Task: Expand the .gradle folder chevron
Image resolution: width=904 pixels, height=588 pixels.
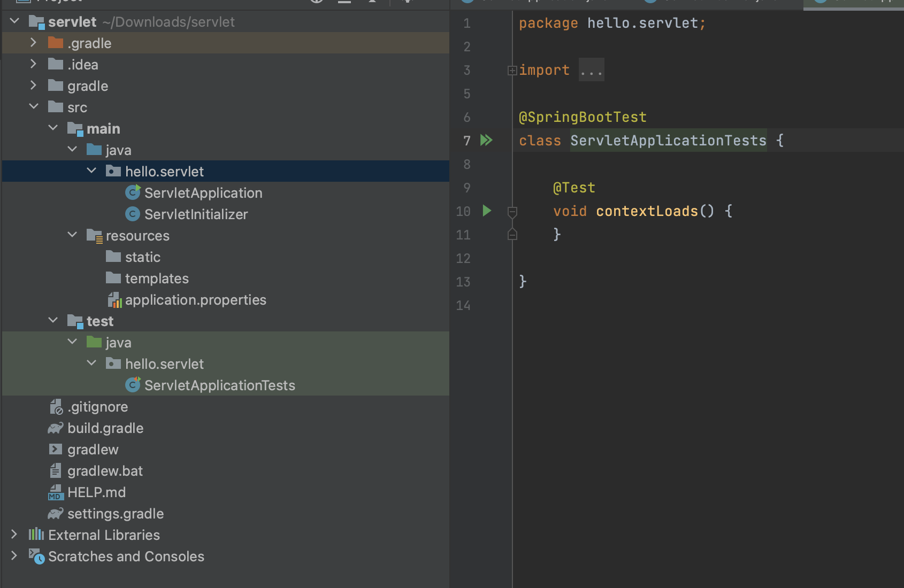Action: coord(33,42)
